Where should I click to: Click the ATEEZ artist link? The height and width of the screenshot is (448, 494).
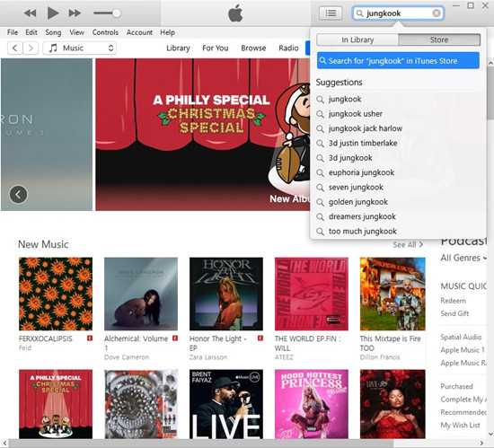(284, 357)
